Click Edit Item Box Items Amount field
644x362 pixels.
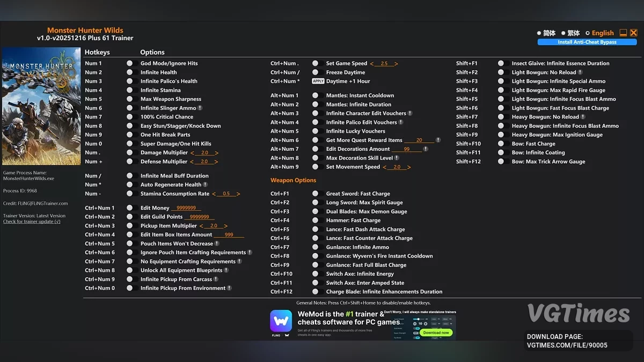(x=229, y=235)
